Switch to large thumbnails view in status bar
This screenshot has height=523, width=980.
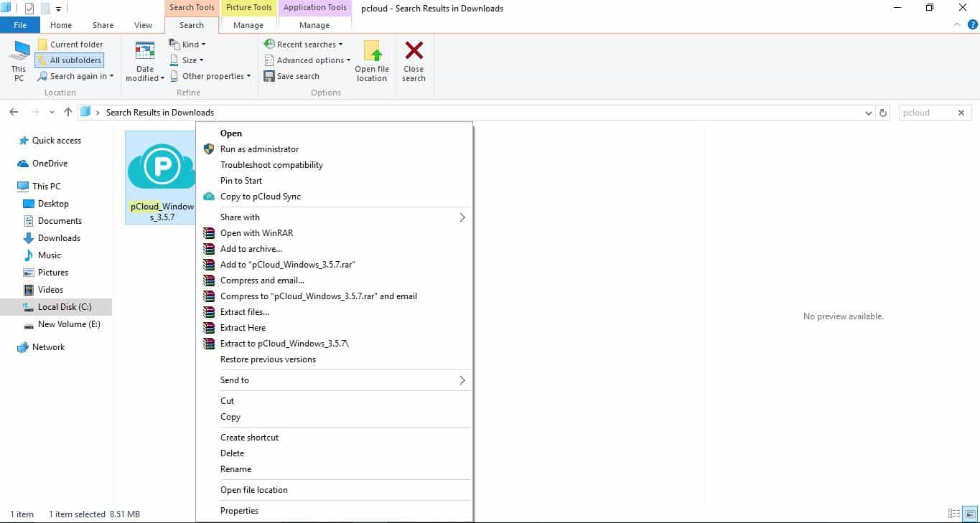pyautogui.click(x=969, y=514)
